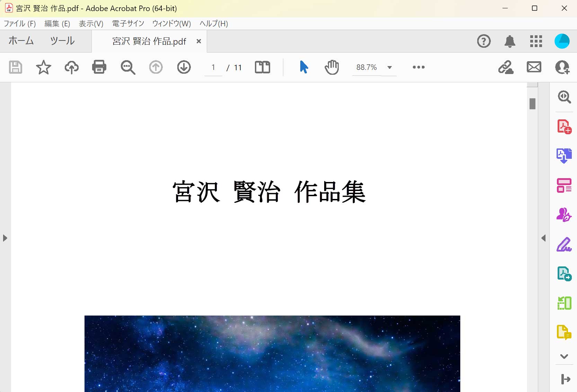Open 電子サイン menu
577x392 pixels.
point(128,24)
